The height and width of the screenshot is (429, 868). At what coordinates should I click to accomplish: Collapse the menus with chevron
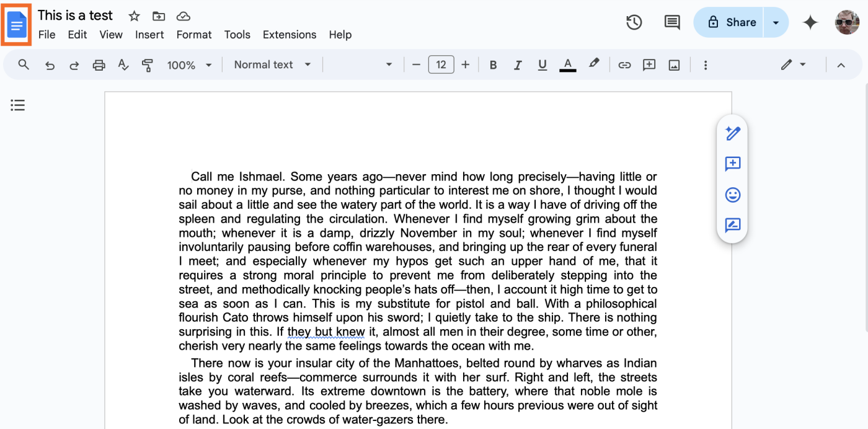click(841, 65)
